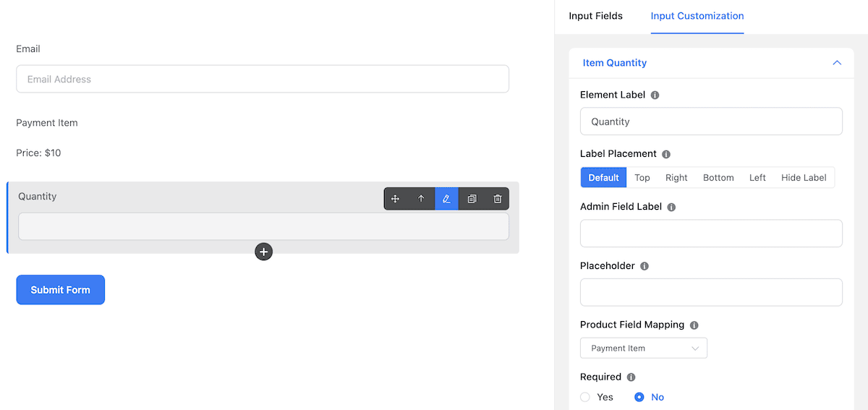Screen dimensions: 868x410
Task: Open the info tooltip beside Label Placement
Action: (666, 154)
